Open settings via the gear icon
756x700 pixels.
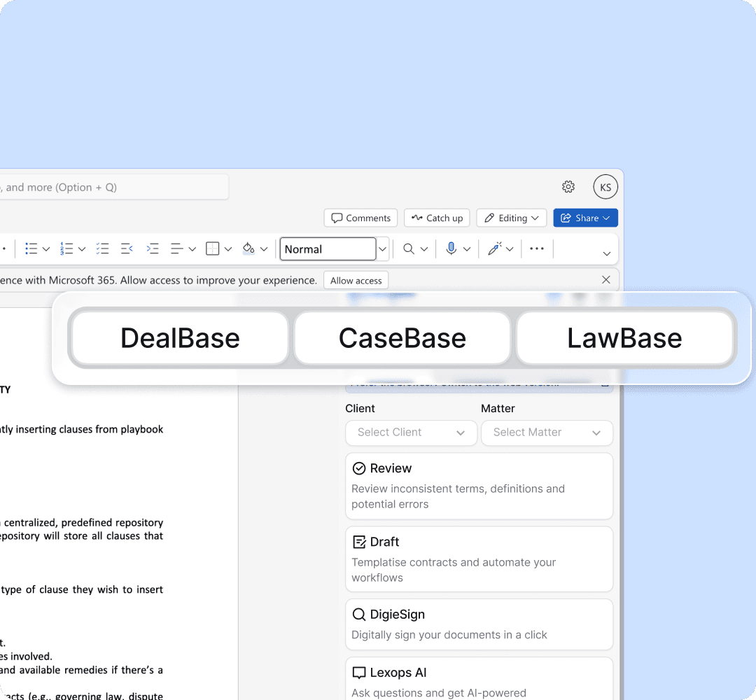pos(568,187)
